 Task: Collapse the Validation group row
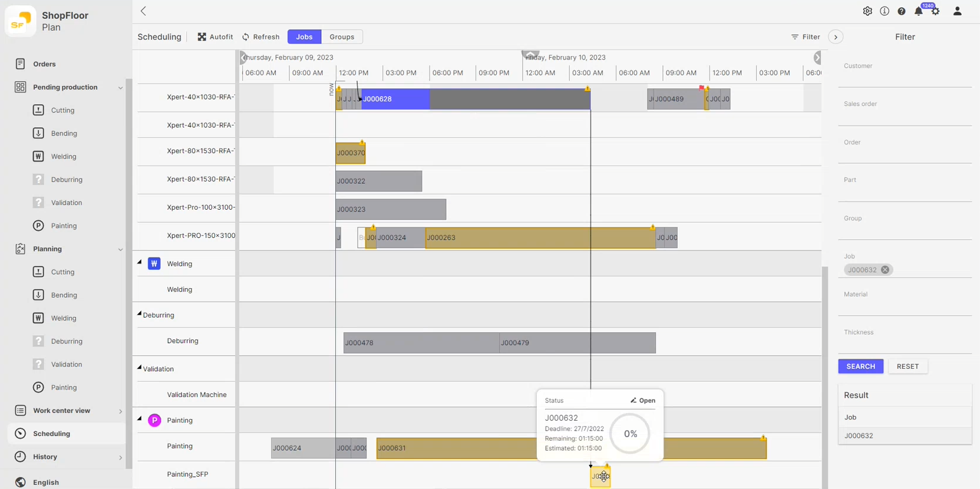pyautogui.click(x=140, y=367)
